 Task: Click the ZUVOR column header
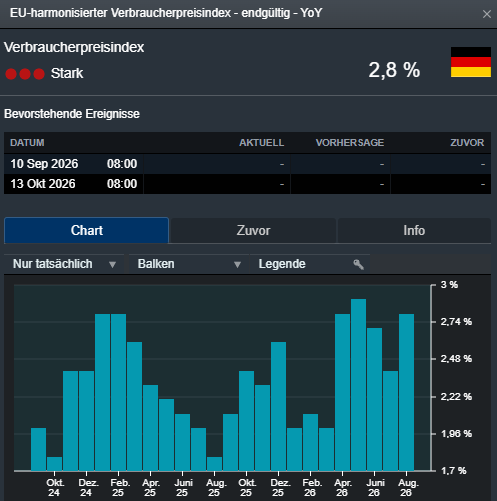pos(467,143)
